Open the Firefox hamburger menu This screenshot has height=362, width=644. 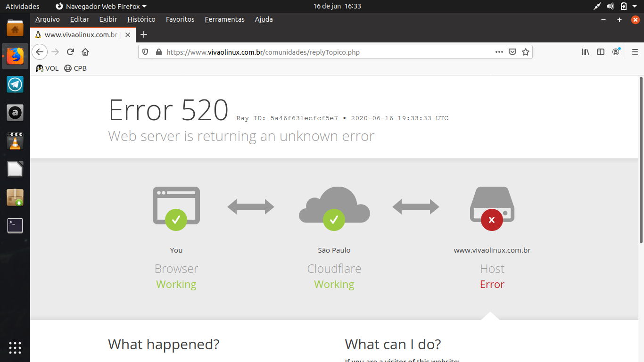[x=635, y=52]
